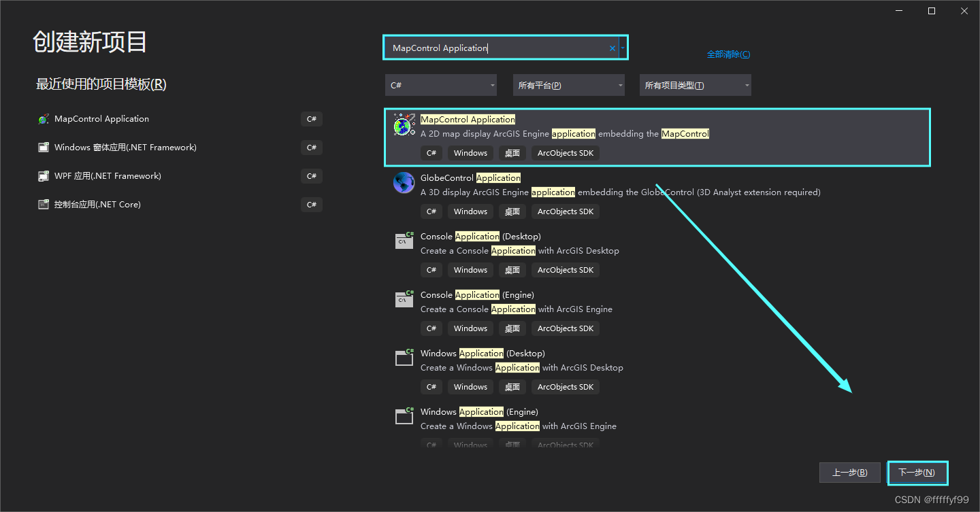The width and height of the screenshot is (980, 512).
Task: Select Console Application (Desktop) template title
Action: tap(480, 236)
